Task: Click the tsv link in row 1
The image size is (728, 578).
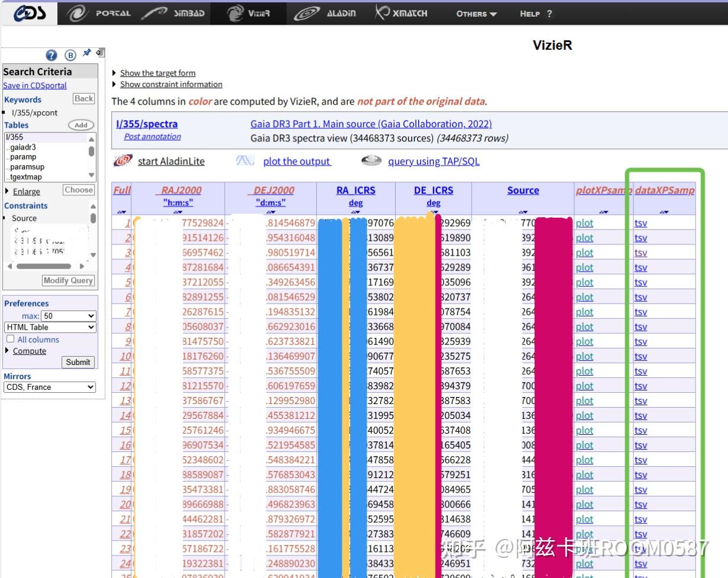Action: click(x=640, y=223)
